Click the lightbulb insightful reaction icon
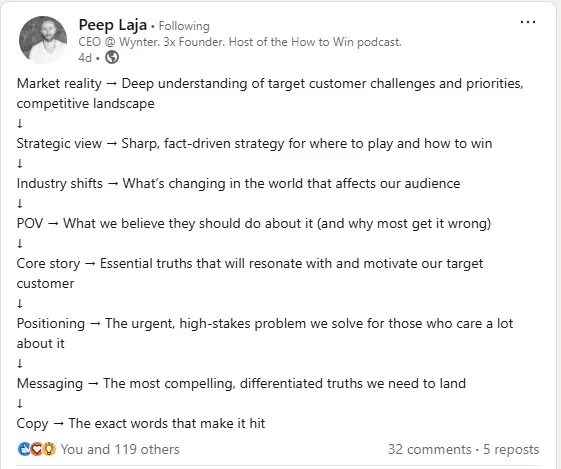The image size is (561, 469). pyautogui.click(x=49, y=449)
